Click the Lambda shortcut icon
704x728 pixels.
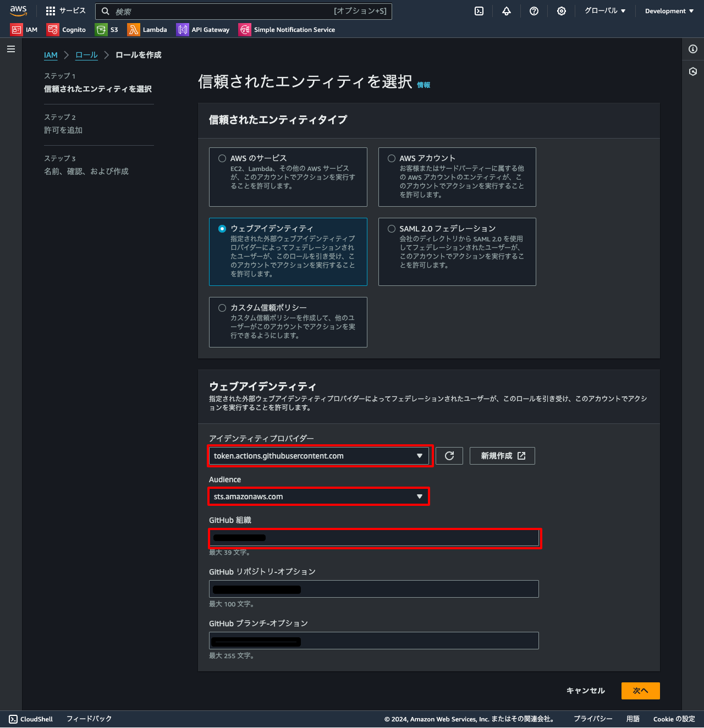(134, 30)
